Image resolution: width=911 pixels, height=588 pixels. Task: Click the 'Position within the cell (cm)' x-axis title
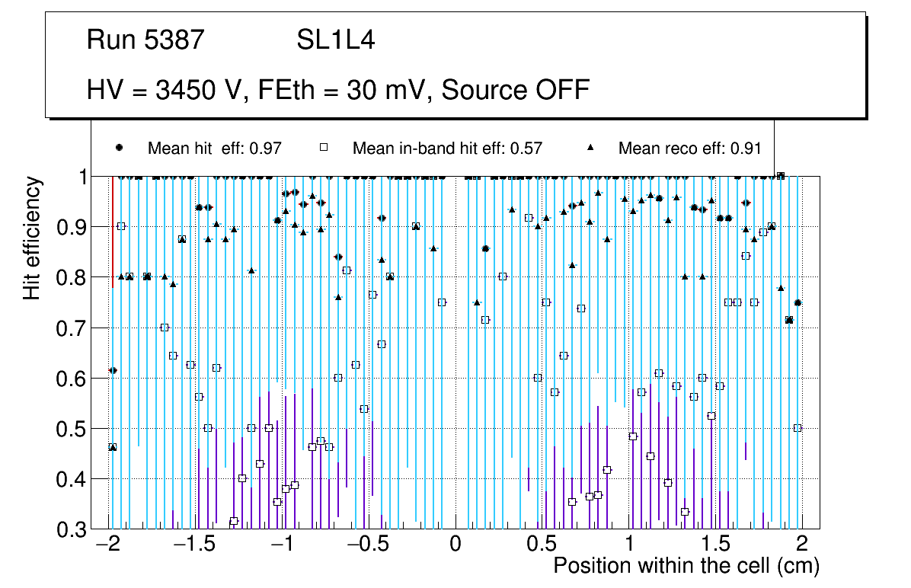coord(686,566)
